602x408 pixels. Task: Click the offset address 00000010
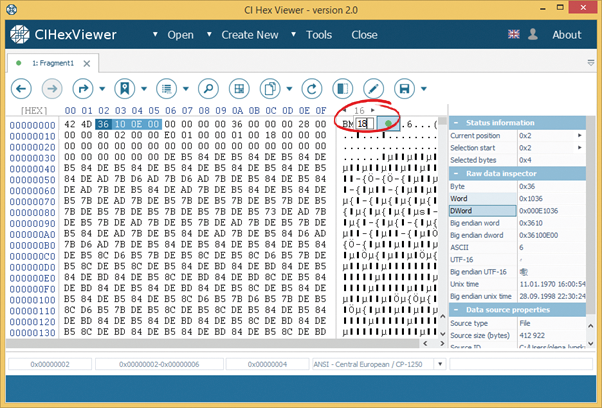pos(33,136)
